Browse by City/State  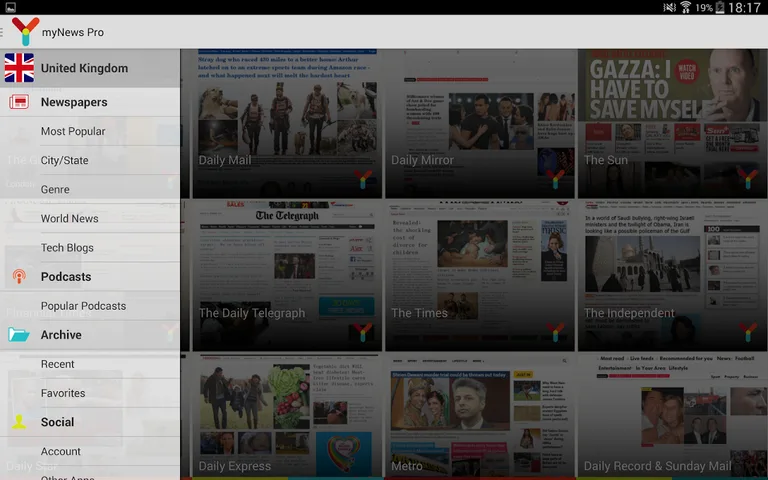[x=90, y=160]
